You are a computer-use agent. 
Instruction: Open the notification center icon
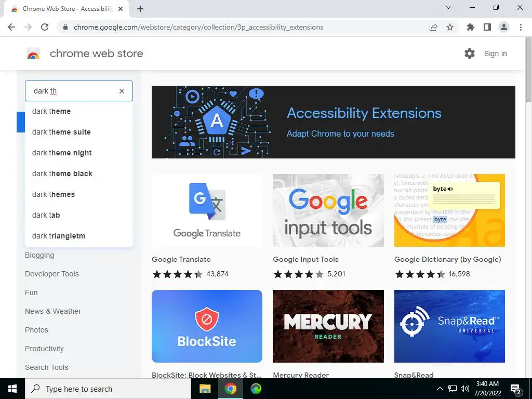[x=516, y=389]
